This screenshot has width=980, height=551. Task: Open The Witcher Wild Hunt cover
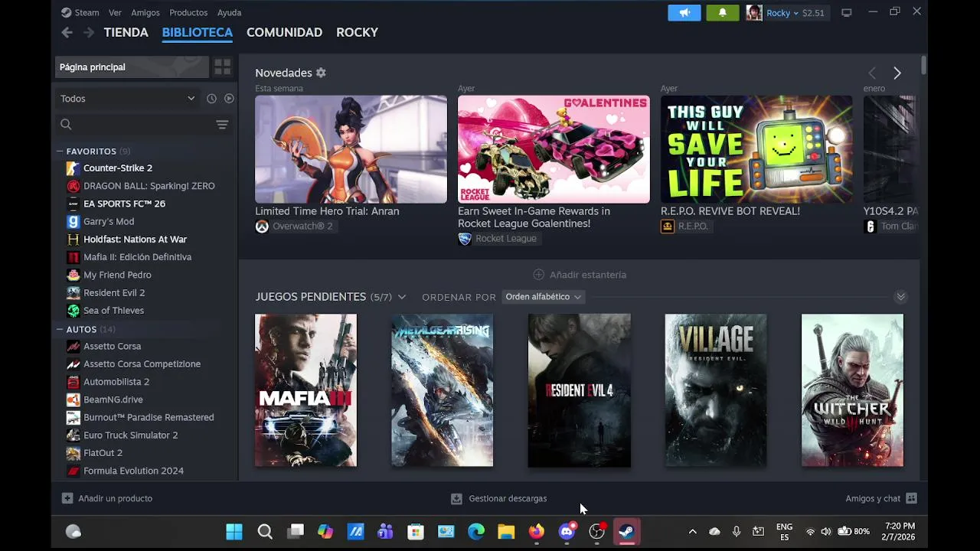click(852, 390)
